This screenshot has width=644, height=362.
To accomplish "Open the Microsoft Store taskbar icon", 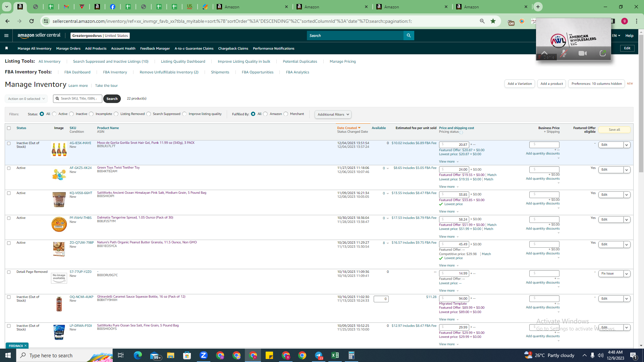I will pyautogui.click(x=187, y=355).
